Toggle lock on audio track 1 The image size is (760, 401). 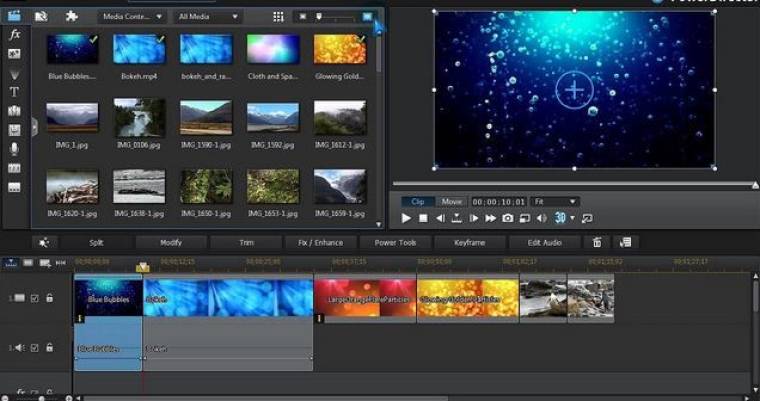pos(49,347)
